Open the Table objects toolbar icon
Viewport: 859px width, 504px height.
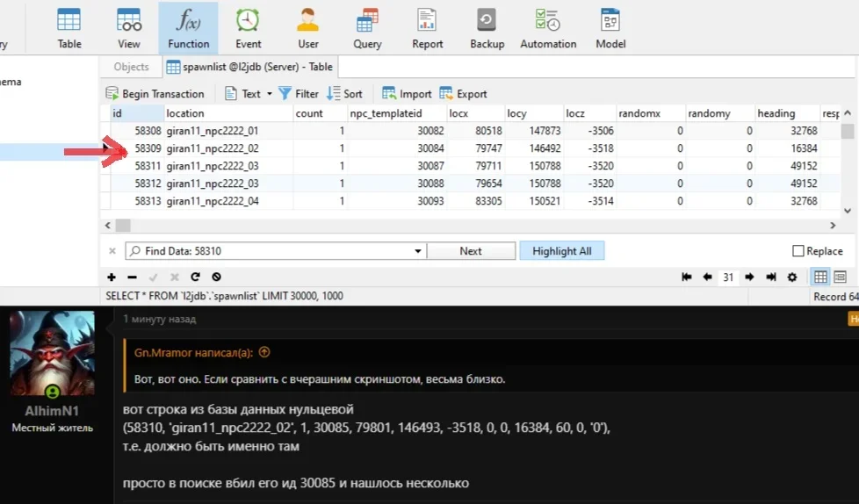[x=69, y=28]
